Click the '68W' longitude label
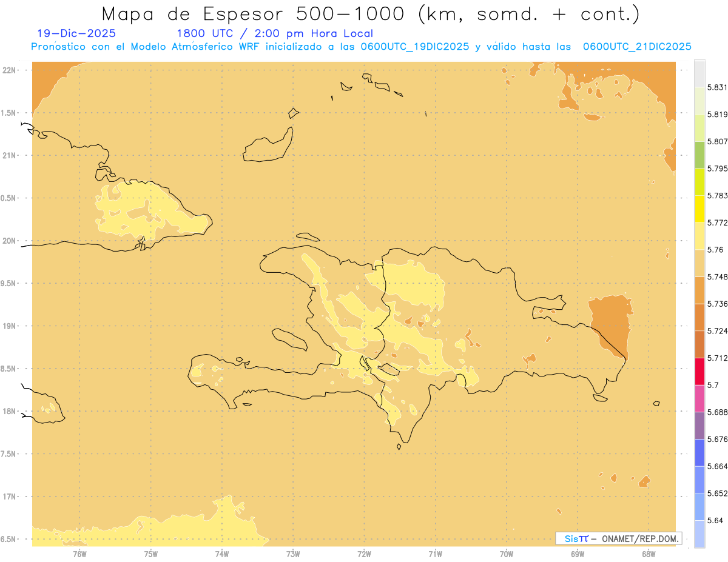Image resolution: width=728 pixels, height=562 pixels. point(649,554)
